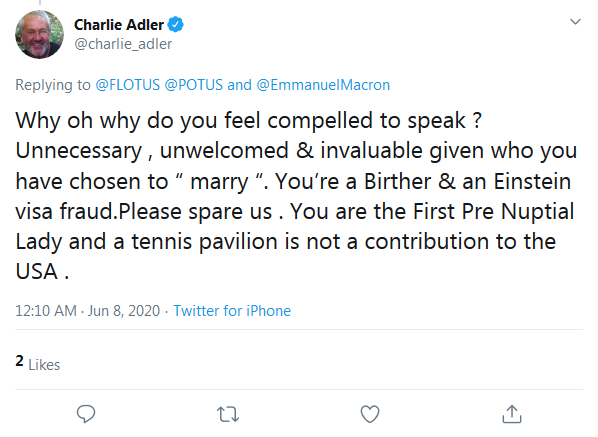Expand the tweet options chevron menu

click(575, 22)
